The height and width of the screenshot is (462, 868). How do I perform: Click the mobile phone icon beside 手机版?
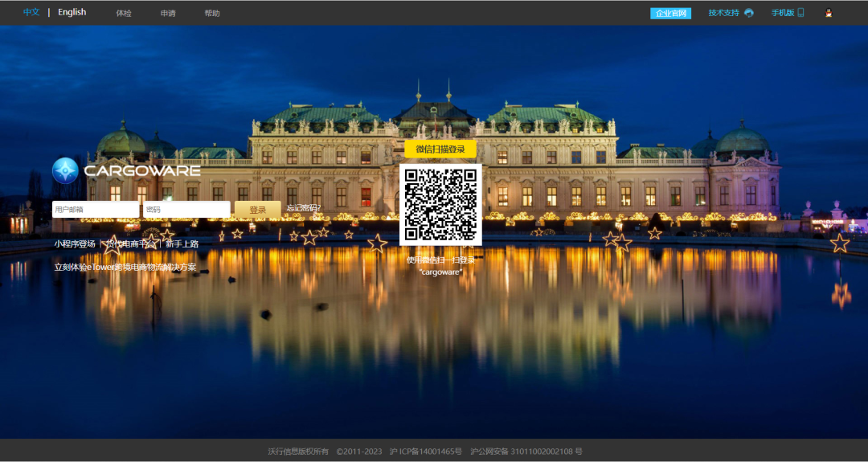point(800,13)
